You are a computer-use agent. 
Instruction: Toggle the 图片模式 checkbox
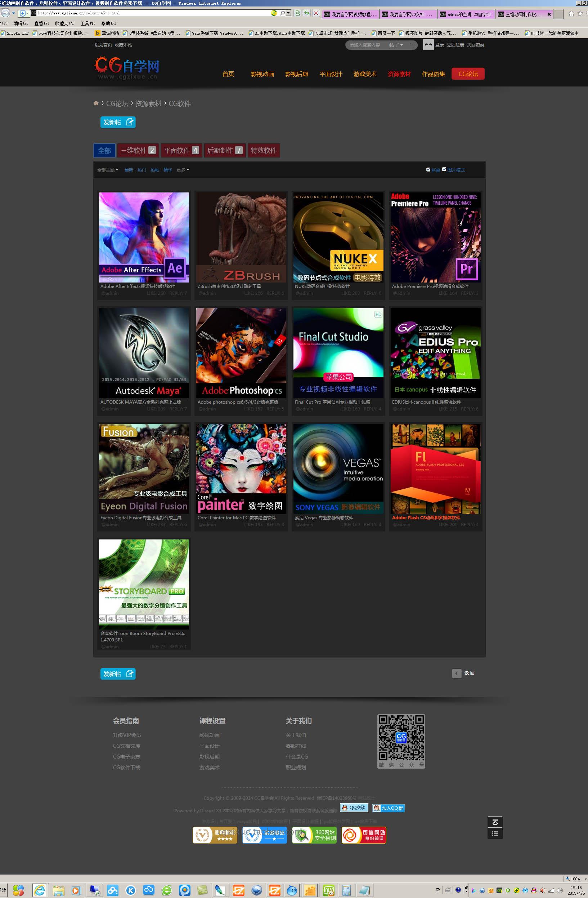tap(444, 169)
